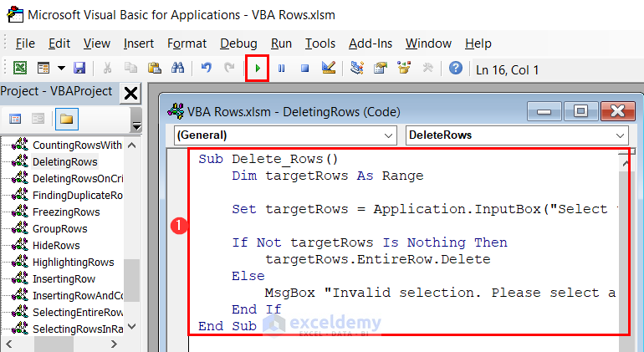
Task: Click the Break pause icon
Action: (281, 69)
